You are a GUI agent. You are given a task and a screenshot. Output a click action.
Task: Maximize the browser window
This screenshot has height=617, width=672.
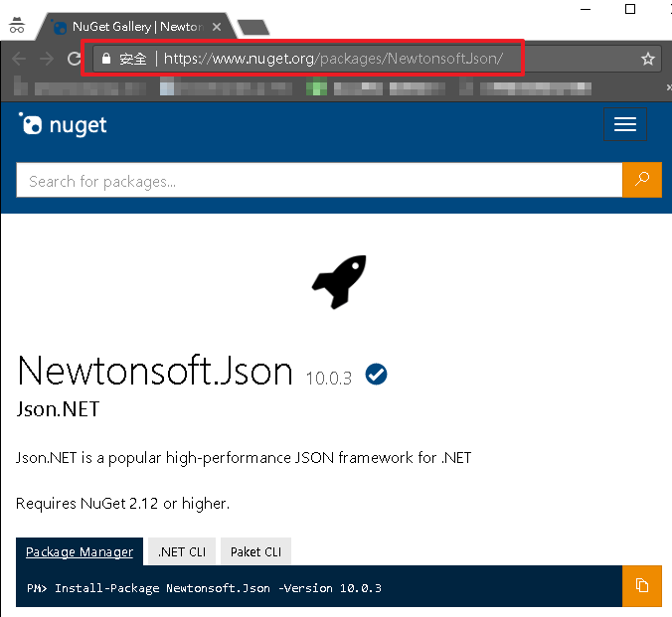[x=630, y=9]
